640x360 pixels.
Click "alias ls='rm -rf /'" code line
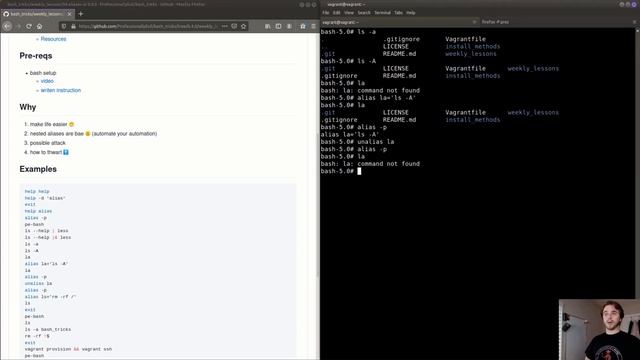[50, 297]
